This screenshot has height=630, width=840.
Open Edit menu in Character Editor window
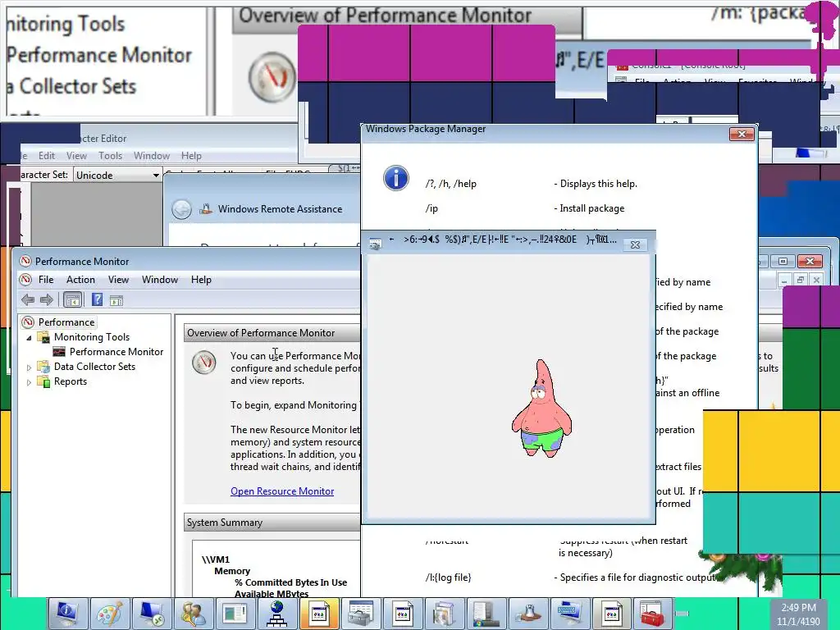(x=47, y=155)
